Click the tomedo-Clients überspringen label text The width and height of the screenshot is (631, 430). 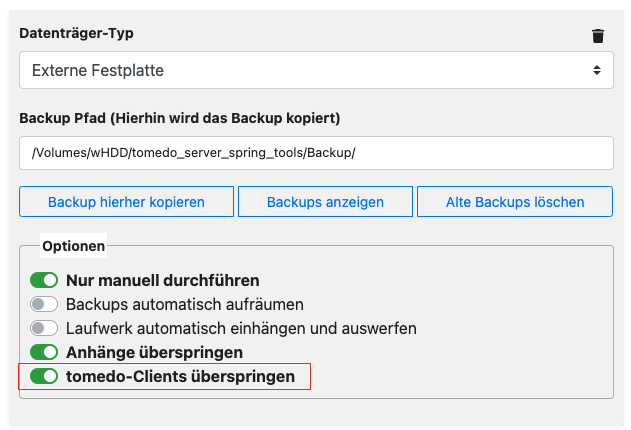coord(180,377)
